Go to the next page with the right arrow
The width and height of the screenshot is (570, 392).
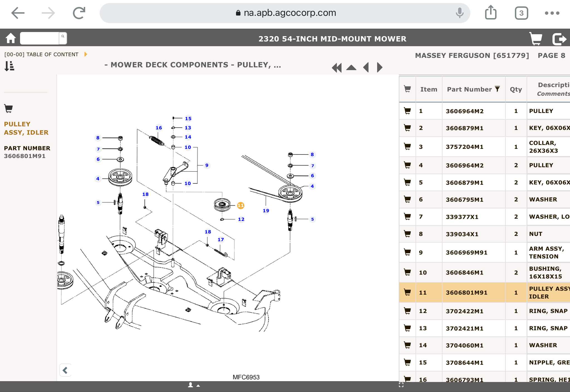point(379,68)
